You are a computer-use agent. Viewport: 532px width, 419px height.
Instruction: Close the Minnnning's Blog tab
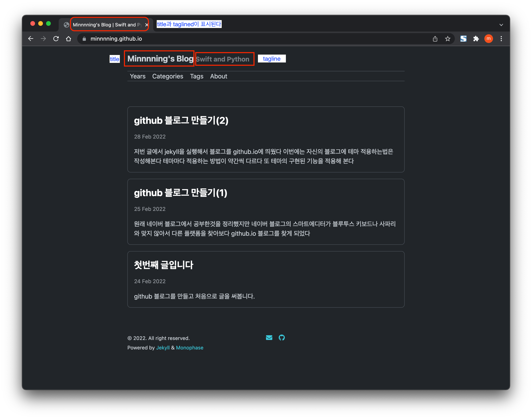pos(146,25)
